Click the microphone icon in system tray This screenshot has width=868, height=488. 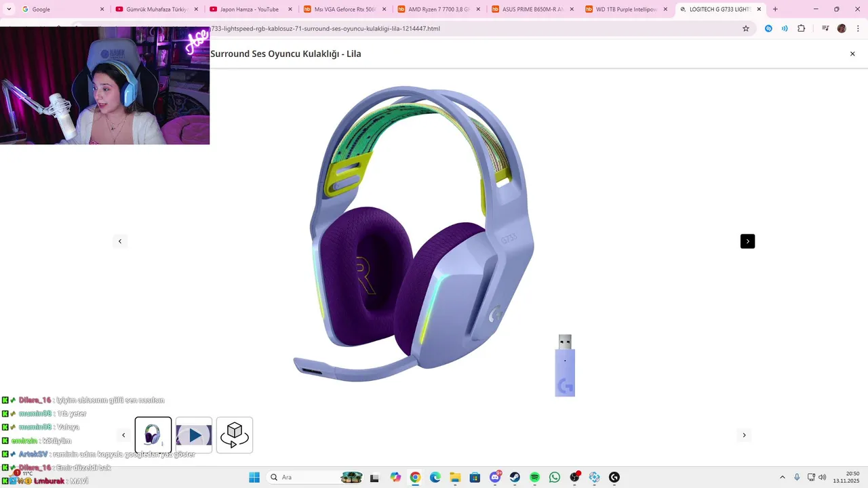[797, 477]
